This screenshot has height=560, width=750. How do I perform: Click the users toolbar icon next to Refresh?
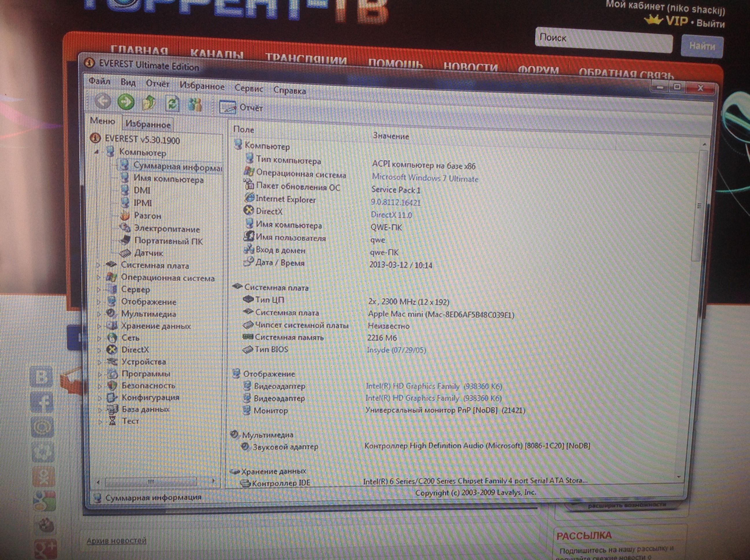[195, 104]
